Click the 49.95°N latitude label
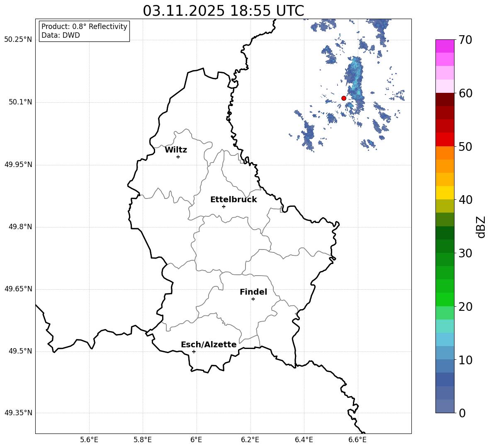 pos(18,165)
